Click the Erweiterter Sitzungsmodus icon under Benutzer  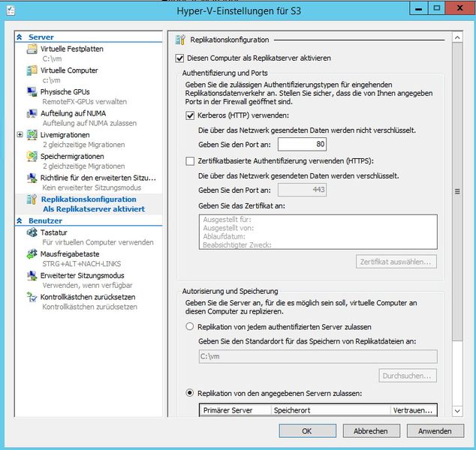pyautogui.click(x=32, y=275)
